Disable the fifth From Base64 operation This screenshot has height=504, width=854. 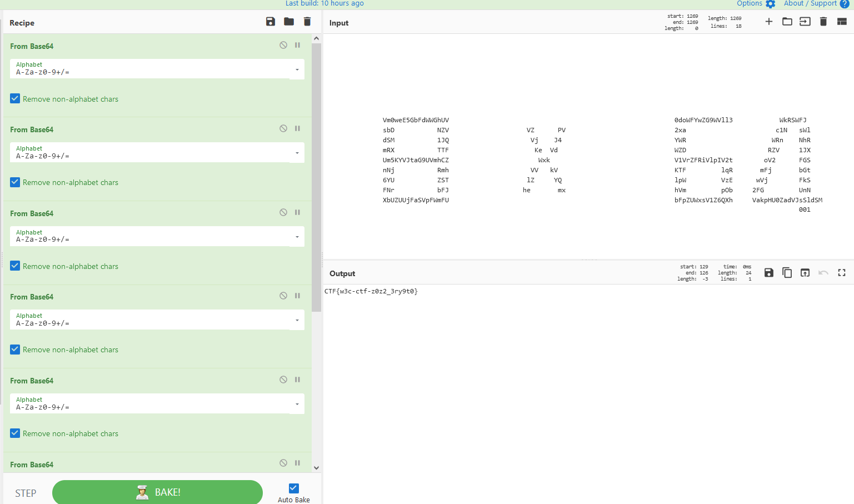[283, 380]
